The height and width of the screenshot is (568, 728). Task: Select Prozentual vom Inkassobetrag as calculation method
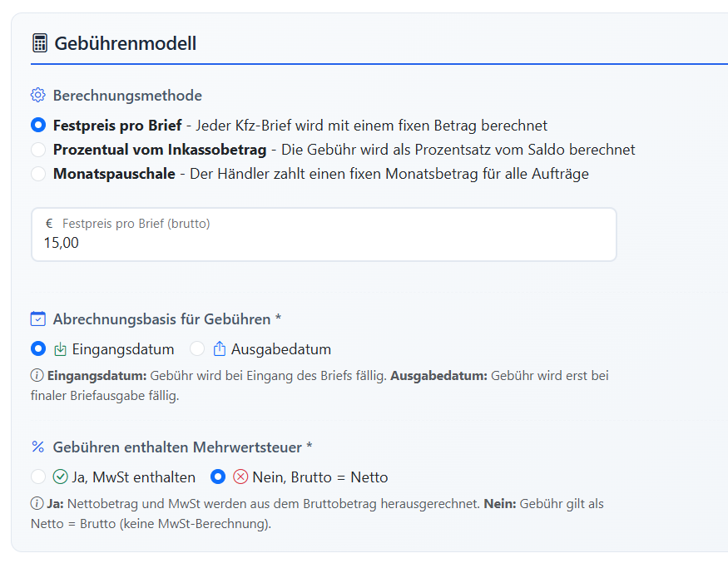(x=37, y=149)
